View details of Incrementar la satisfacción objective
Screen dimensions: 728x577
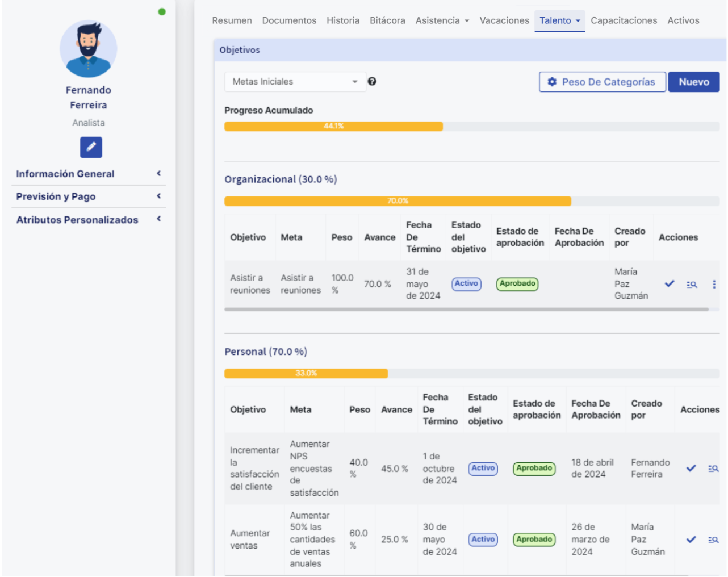pyautogui.click(x=713, y=469)
